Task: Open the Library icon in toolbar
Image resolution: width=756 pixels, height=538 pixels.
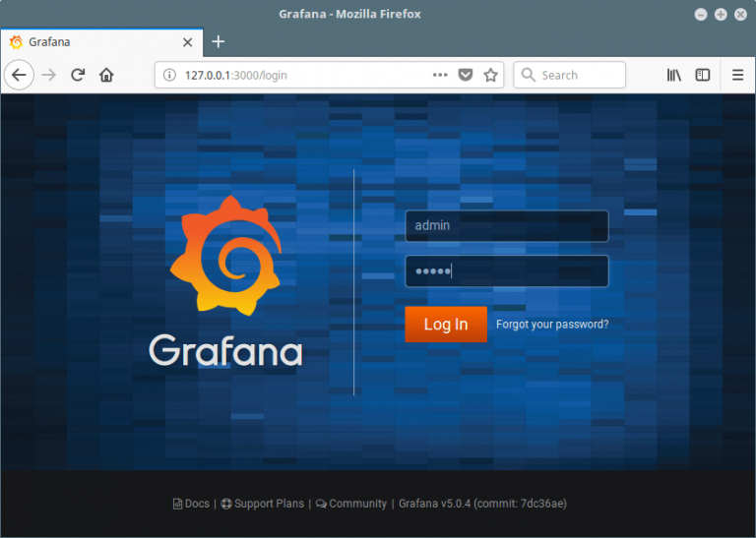Action: pyautogui.click(x=674, y=75)
